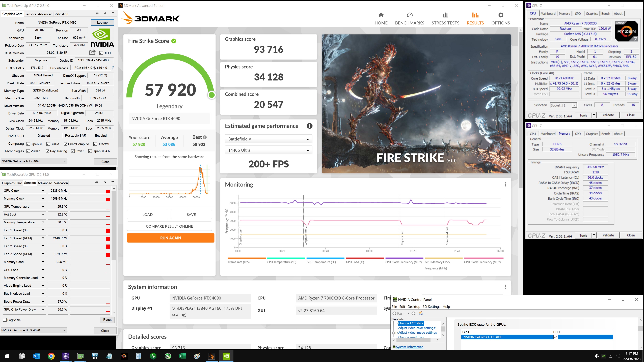The height and width of the screenshot is (362, 644).
Task: Click the info icon next to Best score
Action: [x=205, y=137]
